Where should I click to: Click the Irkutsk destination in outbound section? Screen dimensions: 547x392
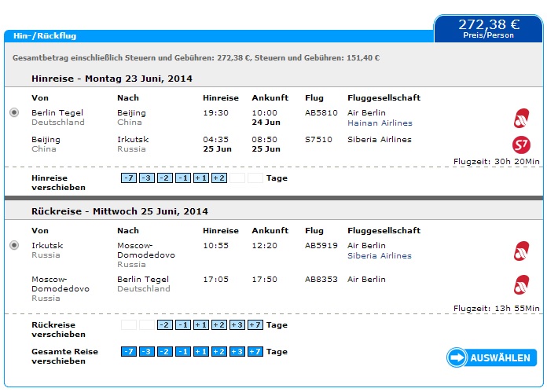[x=133, y=140]
